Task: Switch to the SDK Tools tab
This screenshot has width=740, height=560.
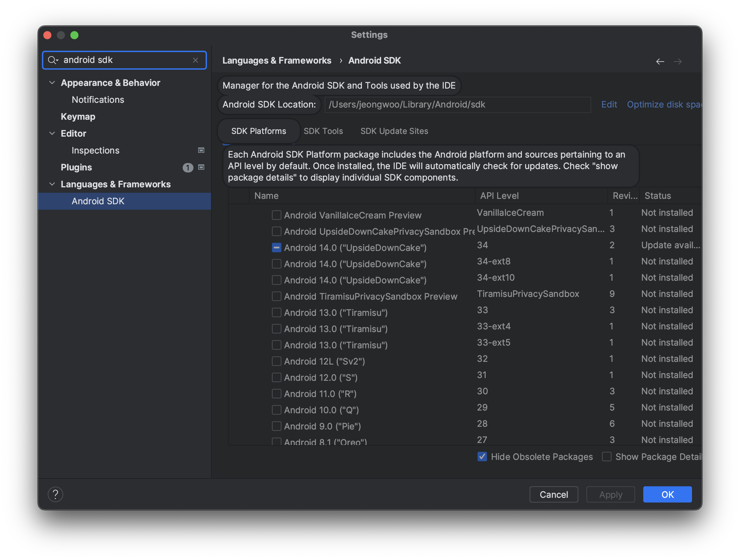Action: point(323,131)
